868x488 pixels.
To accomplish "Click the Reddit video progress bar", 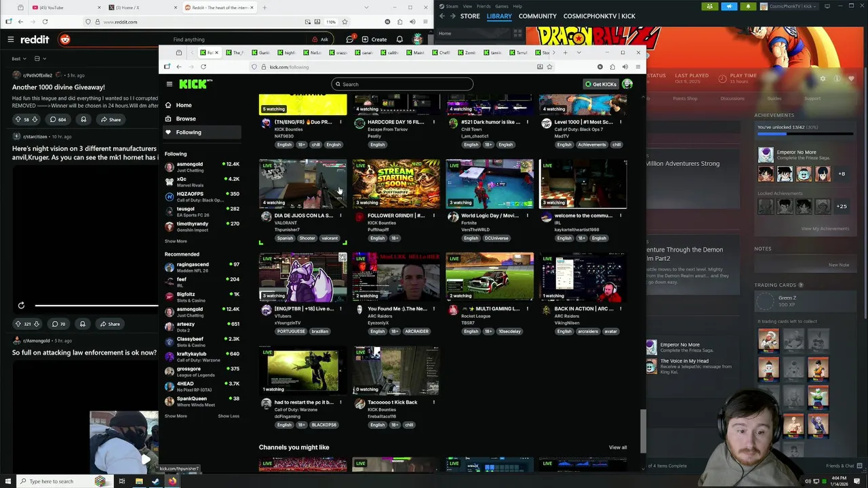I will point(96,306).
